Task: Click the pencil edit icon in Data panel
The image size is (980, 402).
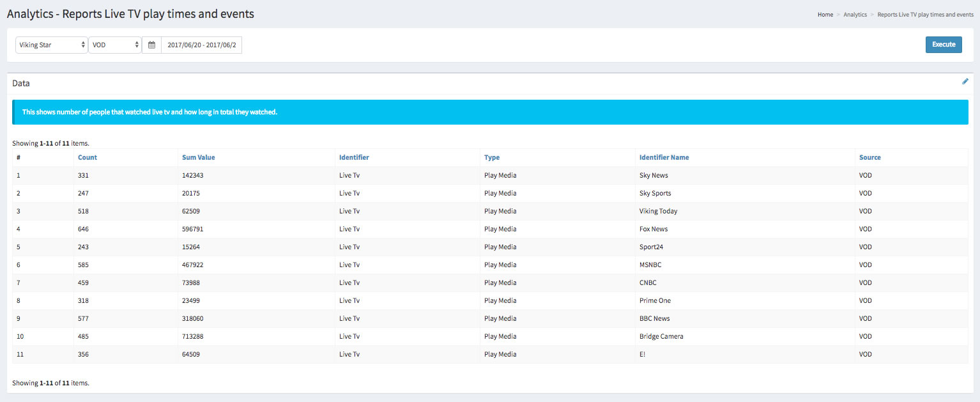Action: click(965, 82)
